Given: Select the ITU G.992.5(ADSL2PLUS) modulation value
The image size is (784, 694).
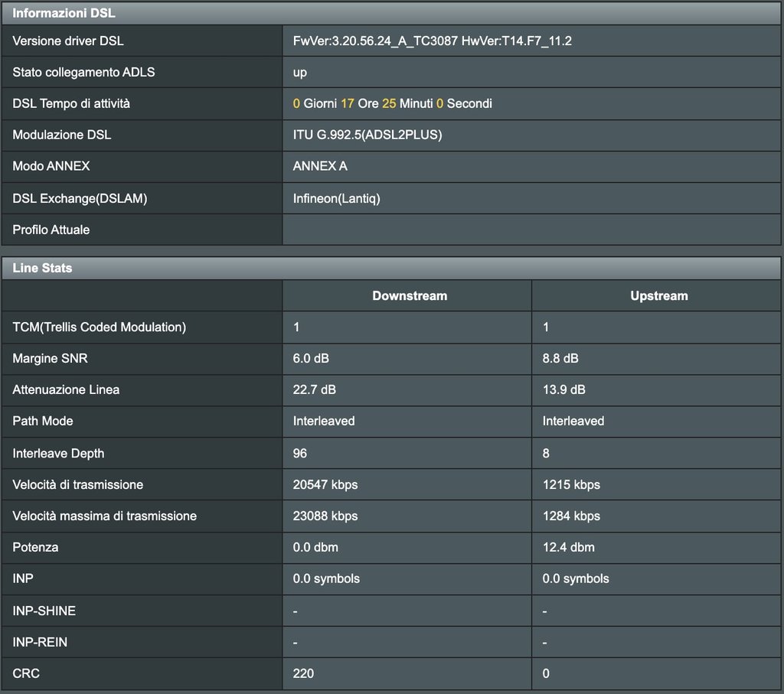Looking at the screenshot, I should tap(367, 135).
